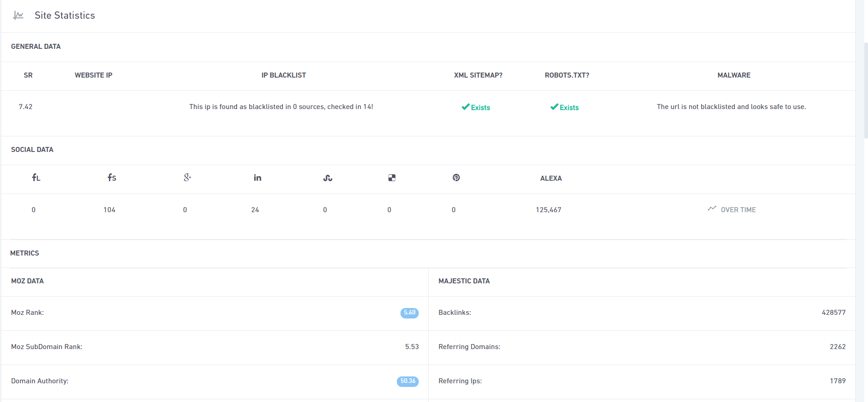Click the StumbleUpon icon
Viewport: 868px width, 402px height.
coord(327,178)
